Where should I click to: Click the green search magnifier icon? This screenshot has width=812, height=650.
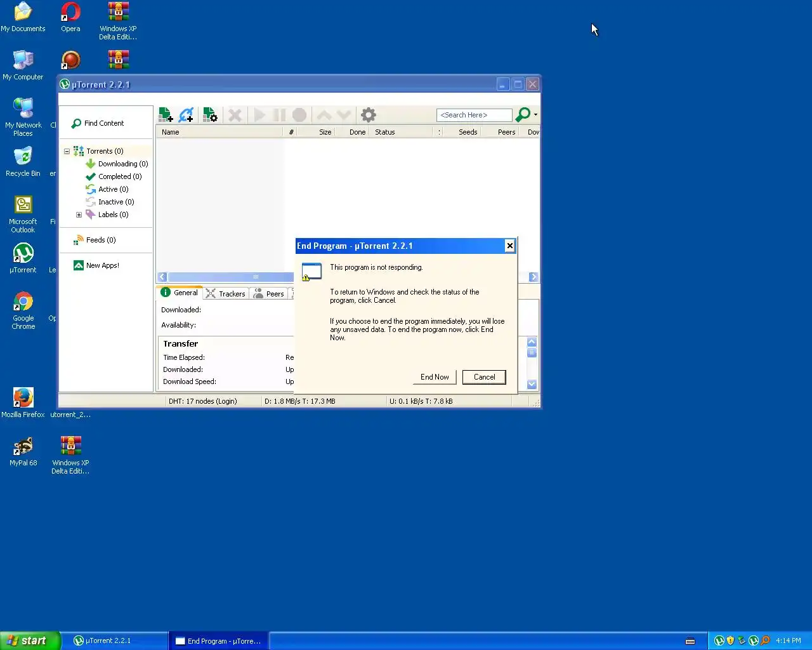coord(523,115)
